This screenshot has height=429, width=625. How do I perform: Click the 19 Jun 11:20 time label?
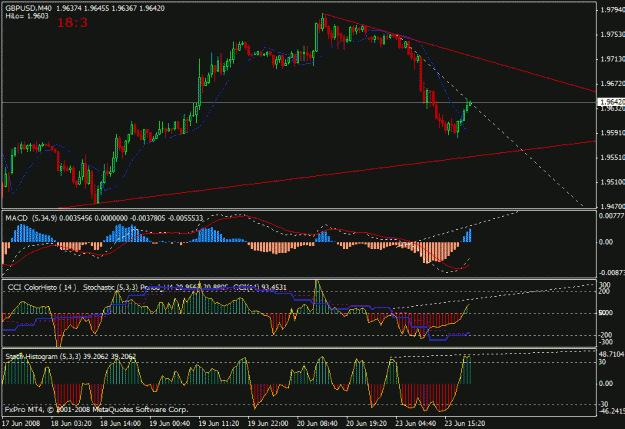click(x=219, y=423)
